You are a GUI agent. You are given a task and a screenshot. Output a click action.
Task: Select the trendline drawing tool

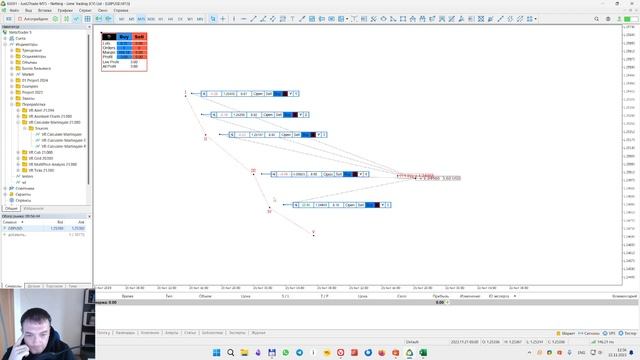coord(253,19)
